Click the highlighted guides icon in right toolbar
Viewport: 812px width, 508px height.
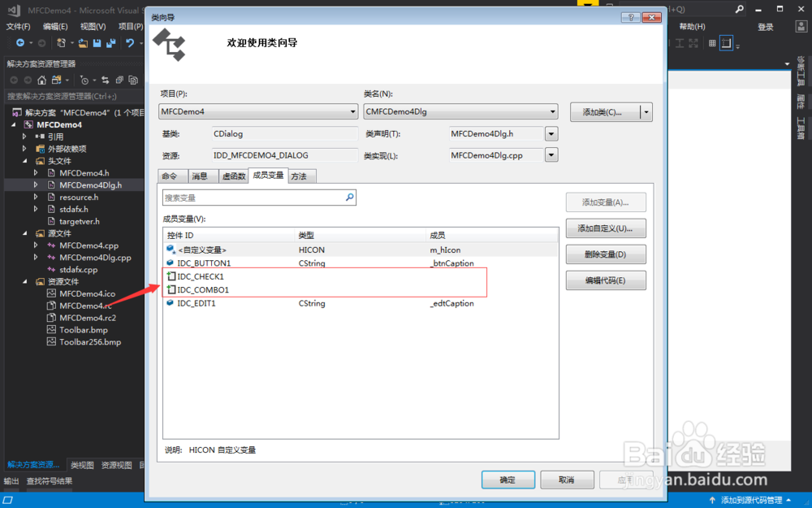click(726, 43)
